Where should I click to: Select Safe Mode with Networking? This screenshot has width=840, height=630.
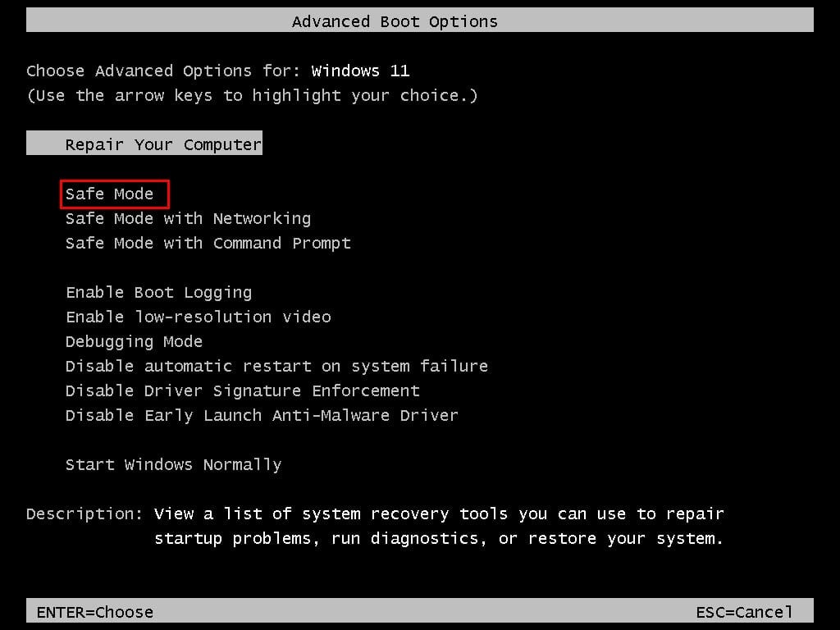(x=188, y=218)
